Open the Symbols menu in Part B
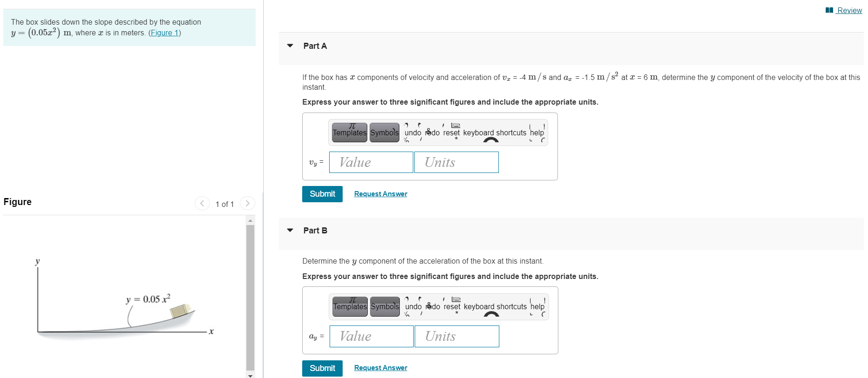The width and height of the screenshot is (868, 378). pyautogui.click(x=384, y=306)
